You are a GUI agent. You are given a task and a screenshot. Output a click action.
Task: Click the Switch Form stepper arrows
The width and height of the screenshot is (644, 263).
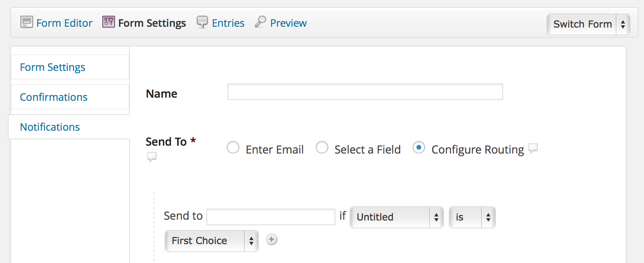point(623,24)
